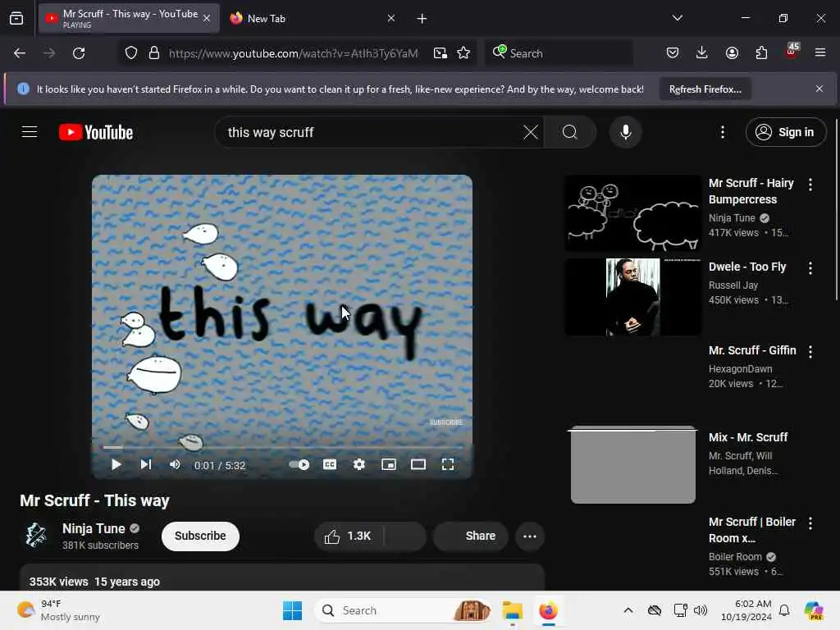Open the extension showing the 45 badge
Screen dimensions: 840x630
(792, 52)
